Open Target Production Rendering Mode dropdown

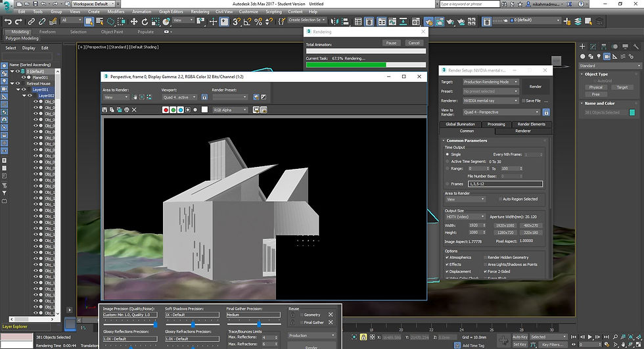[x=490, y=81]
